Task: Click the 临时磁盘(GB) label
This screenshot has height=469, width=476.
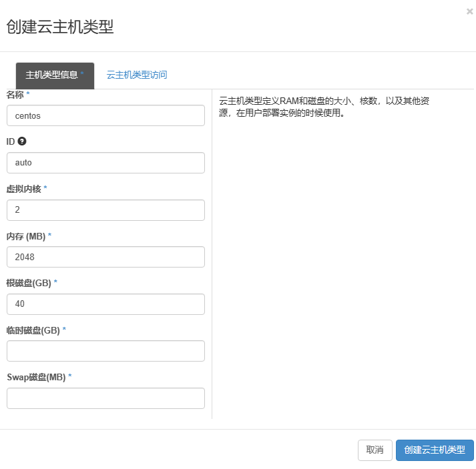Action: 33,330
